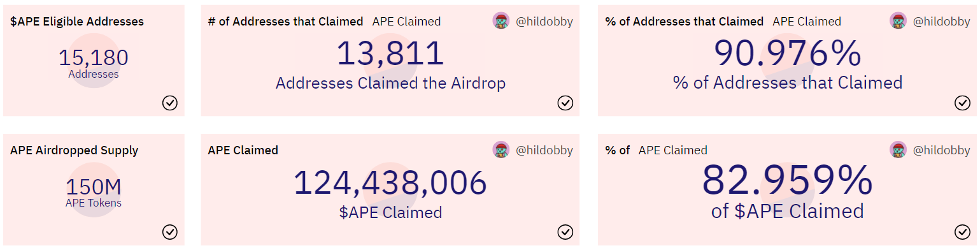Open the '# of Addresses that Claimed' title
Image resolution: width=980 pixels, height=248 pixels.
click(285, 22)
